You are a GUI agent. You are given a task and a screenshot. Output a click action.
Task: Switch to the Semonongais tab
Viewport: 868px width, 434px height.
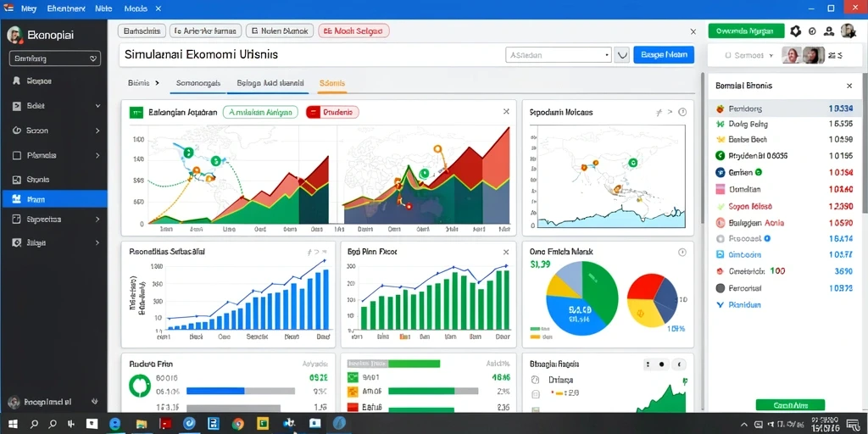pyautogui.click(x=198, y=83)
